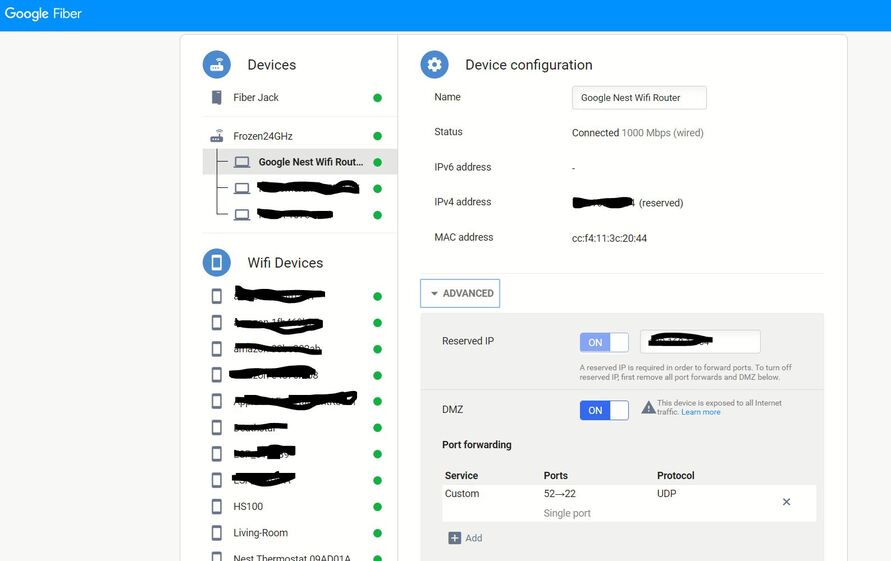This screenshot has width=891, height=561.
Task: Click the DMZ warning triangle icon
Action: coord(648,408)
